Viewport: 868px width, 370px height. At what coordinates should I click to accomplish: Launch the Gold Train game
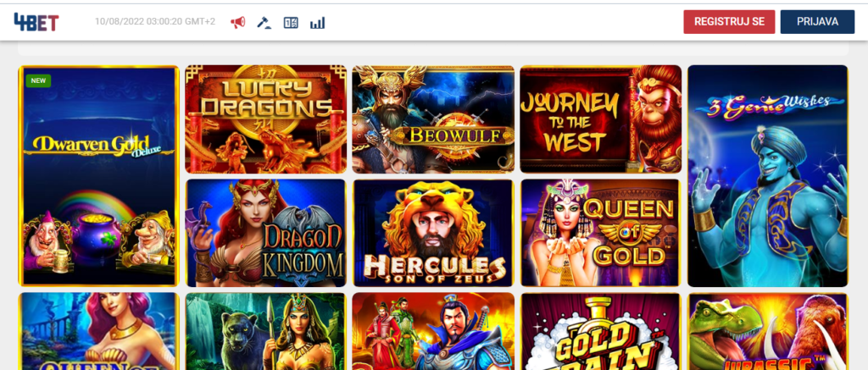click(601, 331)
